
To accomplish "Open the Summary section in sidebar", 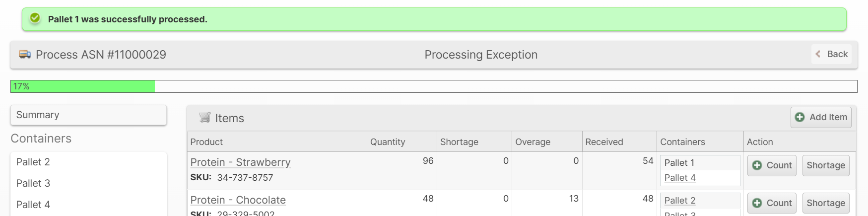I will pos(88,115).
